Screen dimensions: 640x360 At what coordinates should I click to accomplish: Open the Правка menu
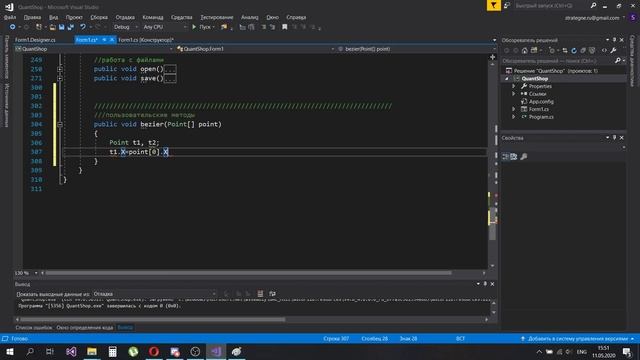[x=32, y=17]
